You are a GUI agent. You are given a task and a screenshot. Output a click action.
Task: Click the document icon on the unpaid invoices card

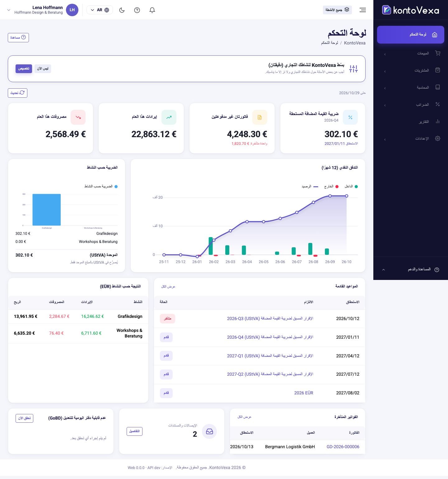click(x=260, y=117)
